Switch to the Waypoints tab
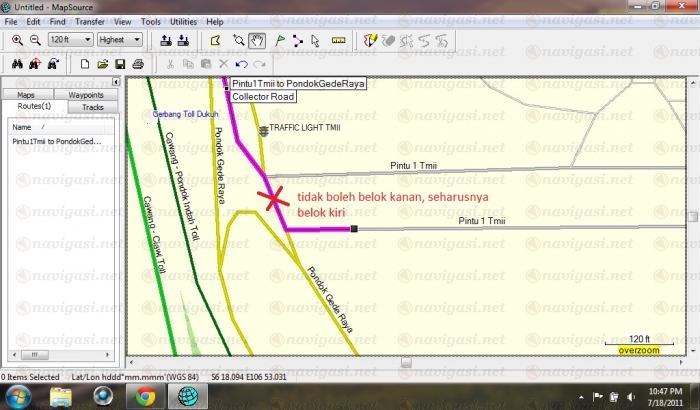 click(x=85, y=94)
